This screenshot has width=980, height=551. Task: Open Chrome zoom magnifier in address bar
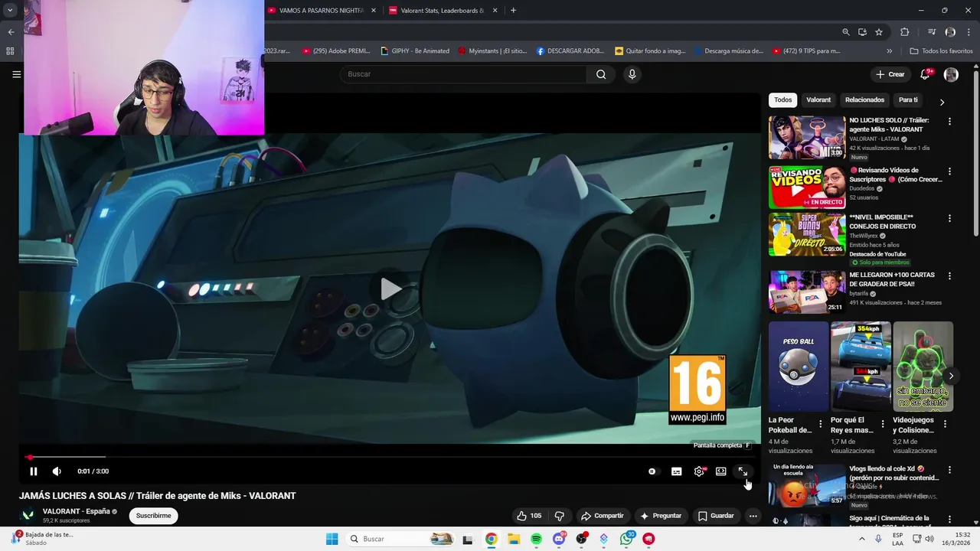click(845, 32)
